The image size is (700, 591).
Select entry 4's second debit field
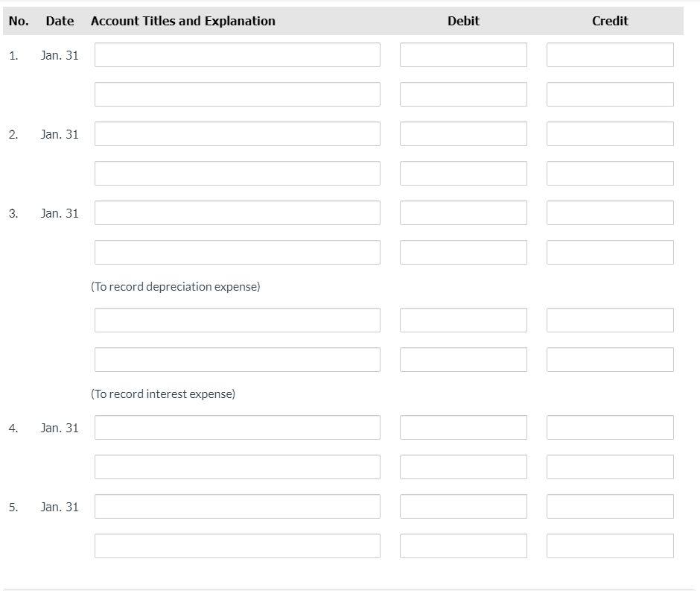(x=463, y=467)
